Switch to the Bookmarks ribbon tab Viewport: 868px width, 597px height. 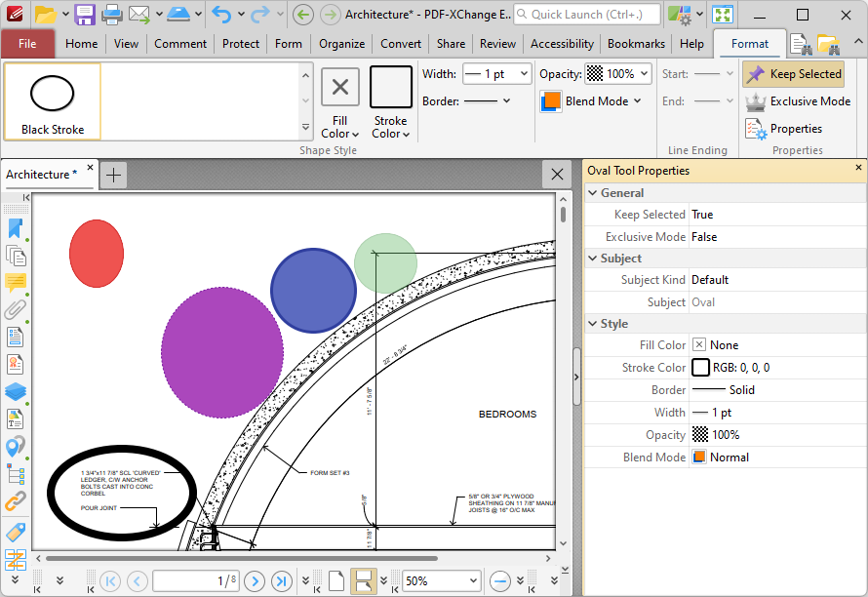click(636, 44)
